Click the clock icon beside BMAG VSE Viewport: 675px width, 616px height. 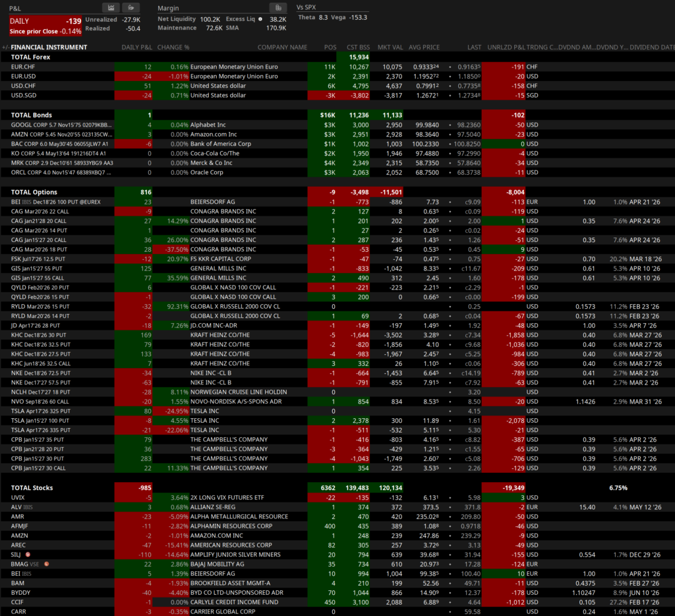(47, 565)
